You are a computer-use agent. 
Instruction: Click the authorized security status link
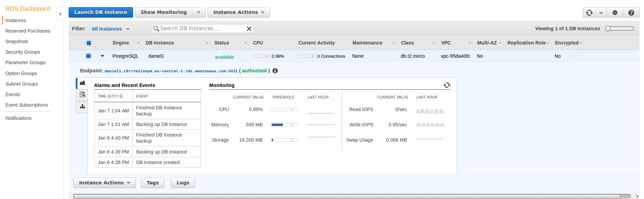pyautogui.click(x=254, y=71)
